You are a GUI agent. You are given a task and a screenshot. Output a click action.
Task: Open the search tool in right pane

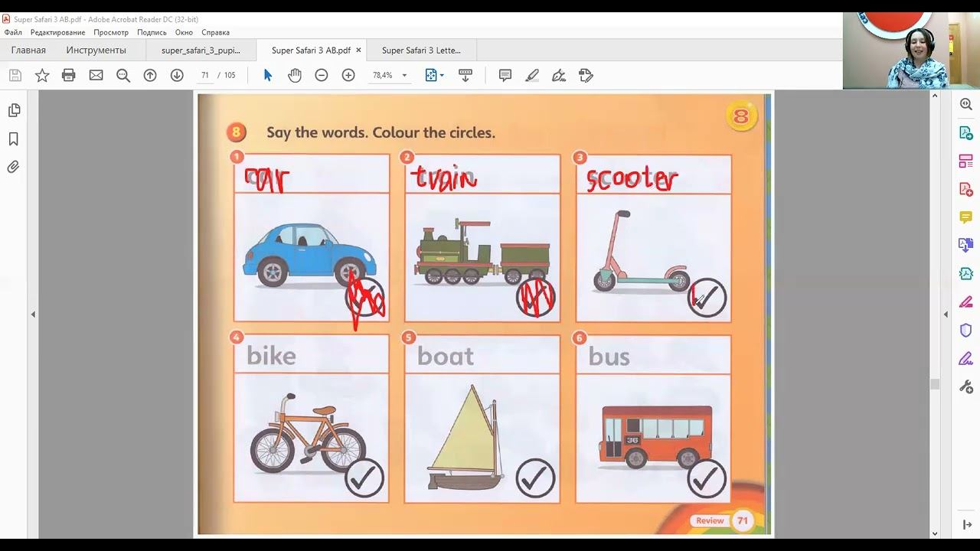(x=966, y=104)
